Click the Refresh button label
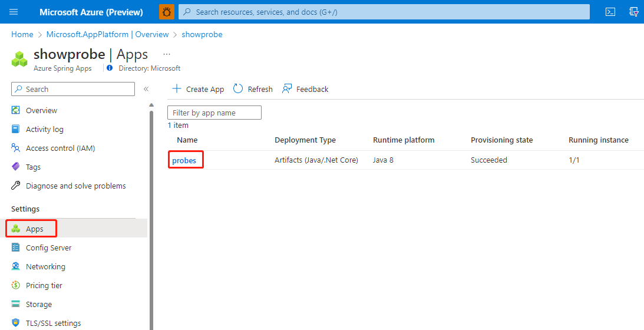The image size is (644, 330). click(260, 89)
